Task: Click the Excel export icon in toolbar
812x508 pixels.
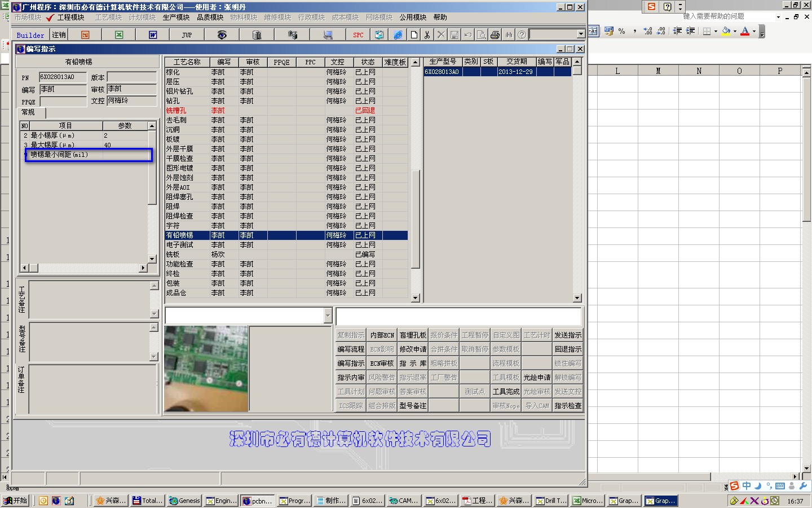Action: (119, 35)
